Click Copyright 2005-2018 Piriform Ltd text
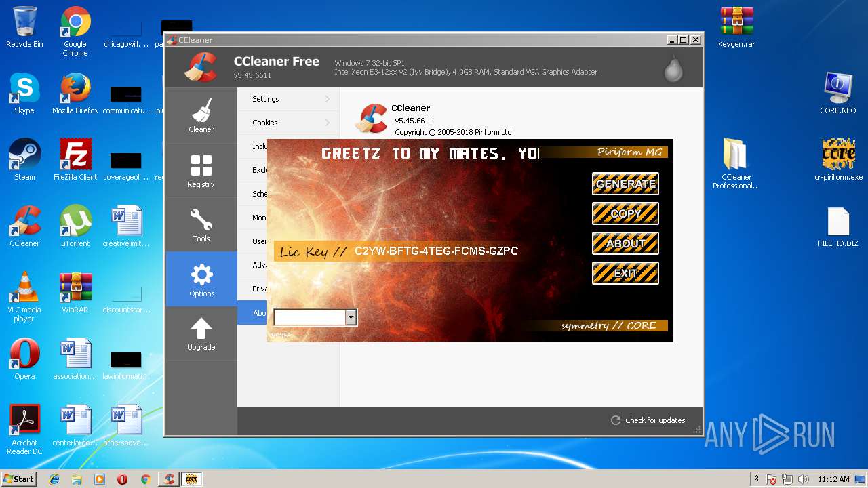This screenshot has height=488, width=868. 453,132
